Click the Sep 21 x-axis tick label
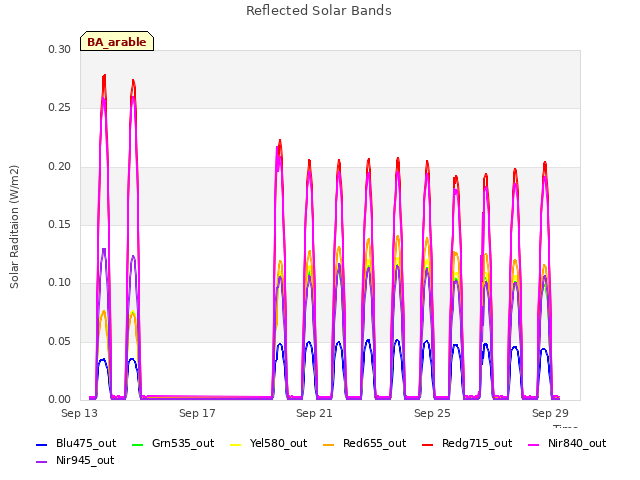Viewport: 640px width, 480px height. click(x=314, y=413)
